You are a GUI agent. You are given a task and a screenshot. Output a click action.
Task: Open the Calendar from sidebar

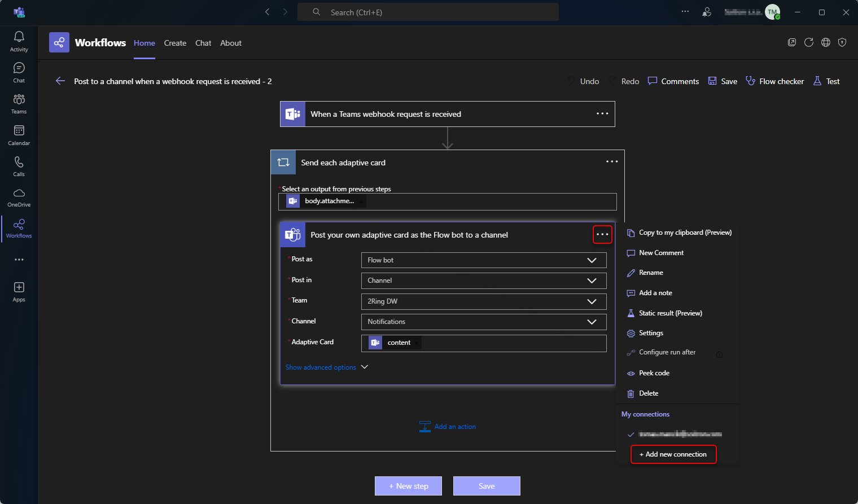19,134
